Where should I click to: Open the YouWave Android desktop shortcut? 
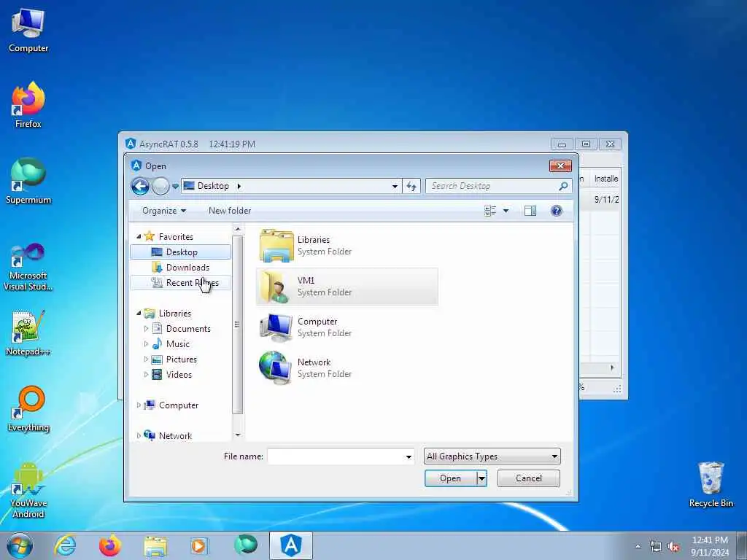pos(28,491)
